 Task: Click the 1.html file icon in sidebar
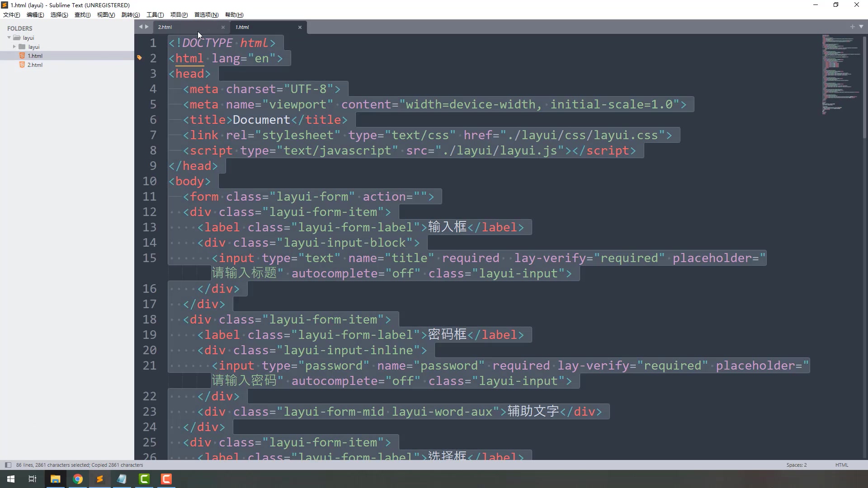22,56
